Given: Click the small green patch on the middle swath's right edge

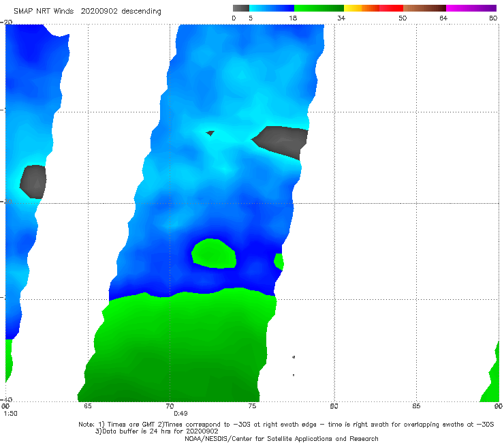Looking at the screenshot, I should point(279,262).
